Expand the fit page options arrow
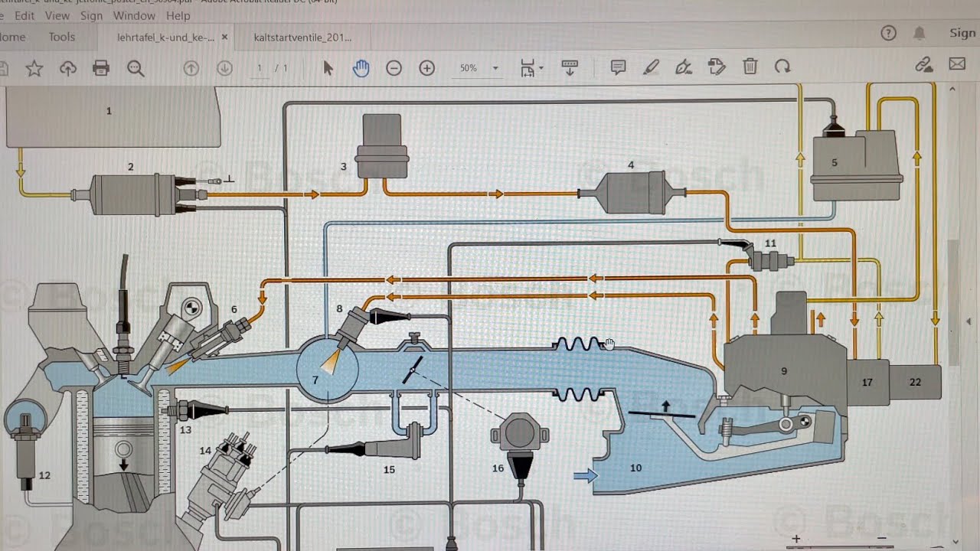 pyautogui.click(x=541, y=68)
